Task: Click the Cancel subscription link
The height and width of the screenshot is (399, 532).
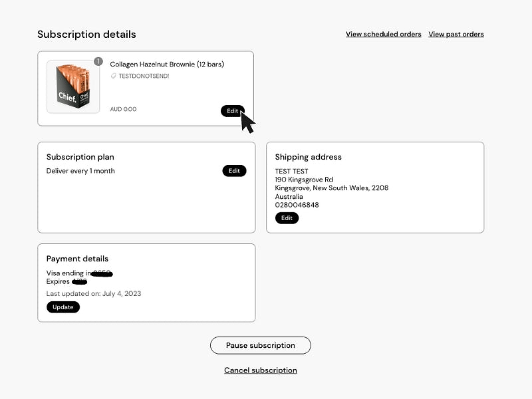Action: point(261,370)
